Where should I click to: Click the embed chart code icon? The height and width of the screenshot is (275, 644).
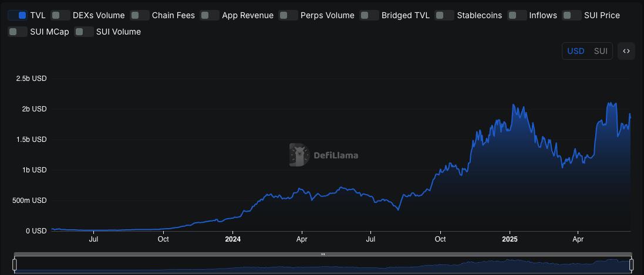[x=626, y=52]
